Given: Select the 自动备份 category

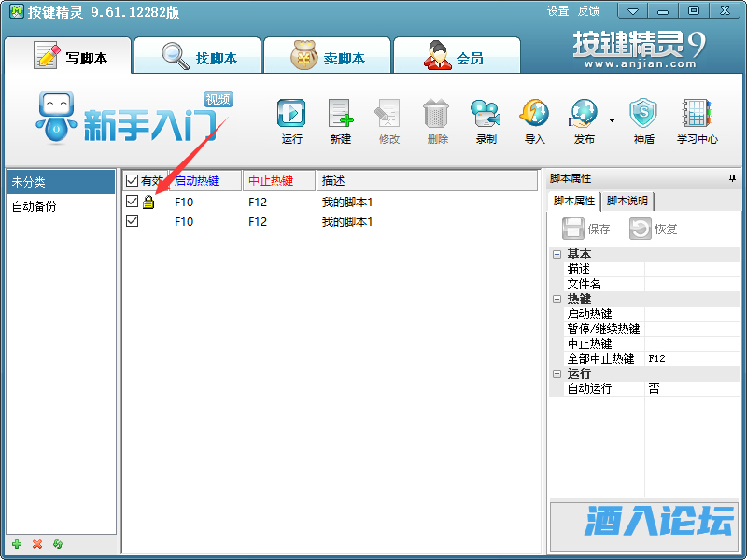Looking at the screenshot, I should [34, 206].
